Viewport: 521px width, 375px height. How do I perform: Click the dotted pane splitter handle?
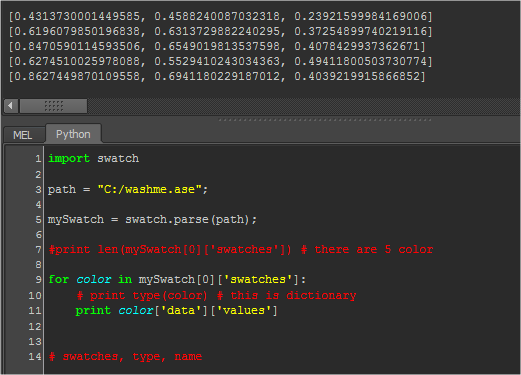pos(325,120)
